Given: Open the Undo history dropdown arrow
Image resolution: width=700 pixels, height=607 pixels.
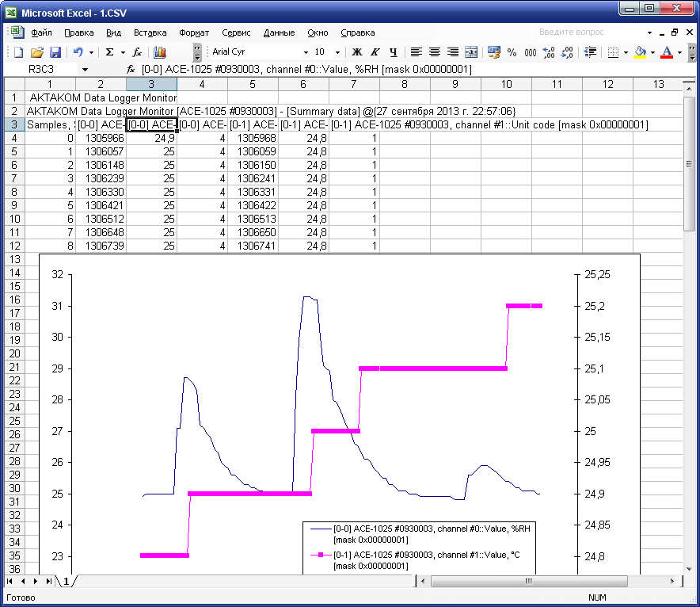Looking at the screenshot, I should tap(91, 52).
